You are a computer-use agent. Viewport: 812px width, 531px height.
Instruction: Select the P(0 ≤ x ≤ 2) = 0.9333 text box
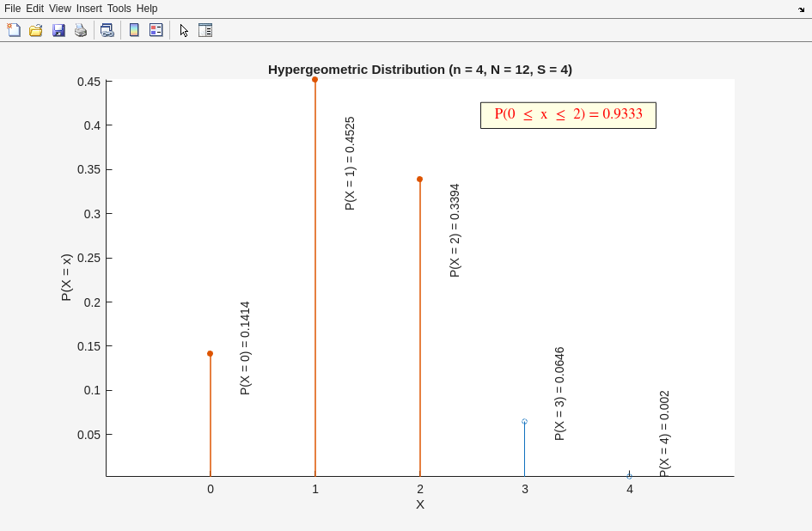[x=568, y=115]
